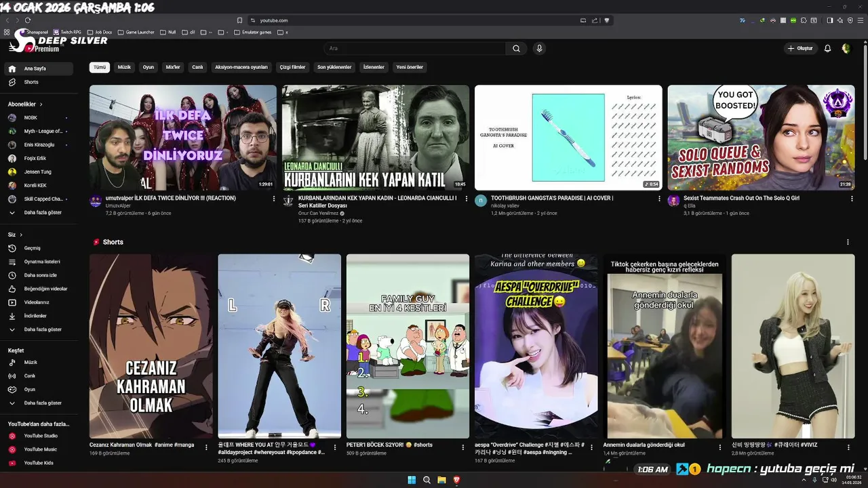Click the YouTube search field

point(415,48)
